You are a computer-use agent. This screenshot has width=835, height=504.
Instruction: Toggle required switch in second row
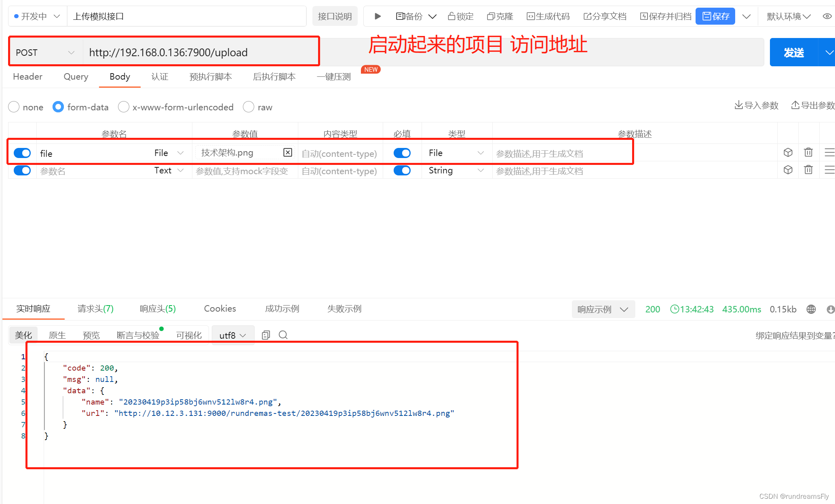[402, 170]
